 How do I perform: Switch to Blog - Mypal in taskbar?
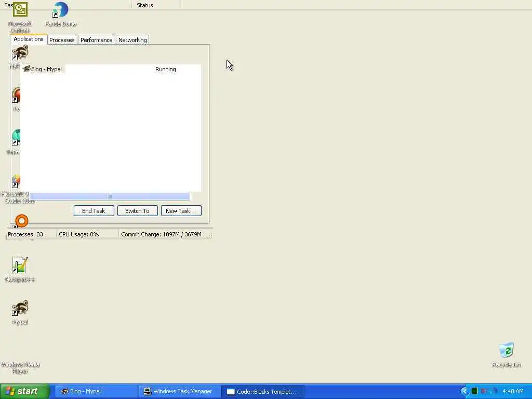tap(96, 391)
